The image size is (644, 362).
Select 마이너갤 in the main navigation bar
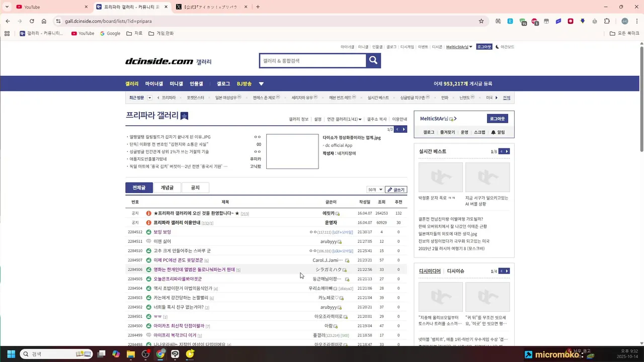click(154, 84)
